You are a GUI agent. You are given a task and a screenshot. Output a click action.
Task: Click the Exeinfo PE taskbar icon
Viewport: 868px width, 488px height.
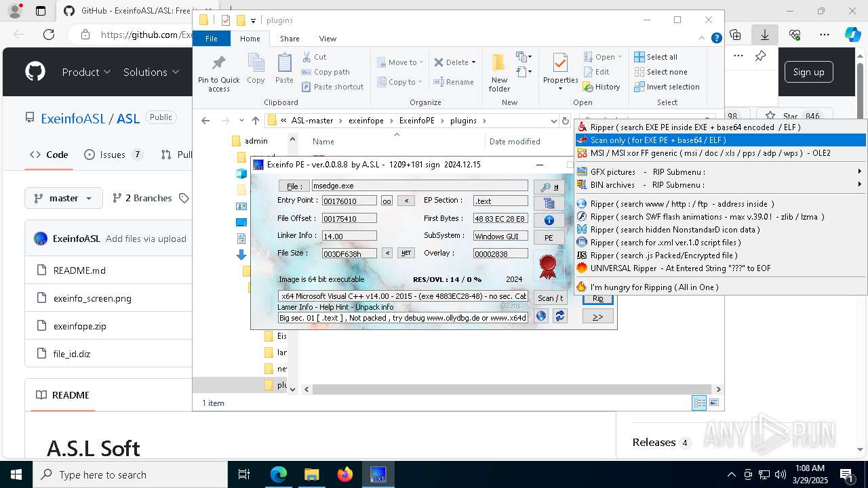coord(378,474)
